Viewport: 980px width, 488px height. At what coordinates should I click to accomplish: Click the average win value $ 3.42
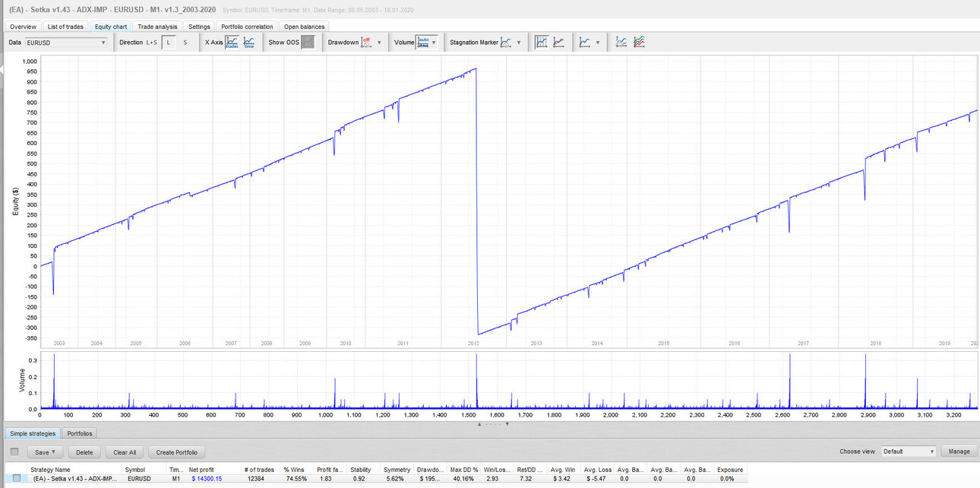tap(560, 478)
